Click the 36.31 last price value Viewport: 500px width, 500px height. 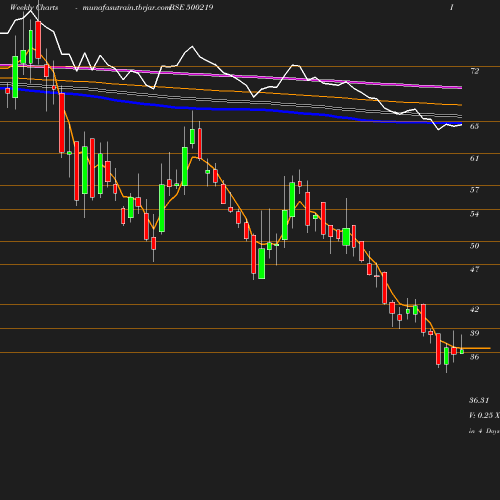tap(479, 400)
